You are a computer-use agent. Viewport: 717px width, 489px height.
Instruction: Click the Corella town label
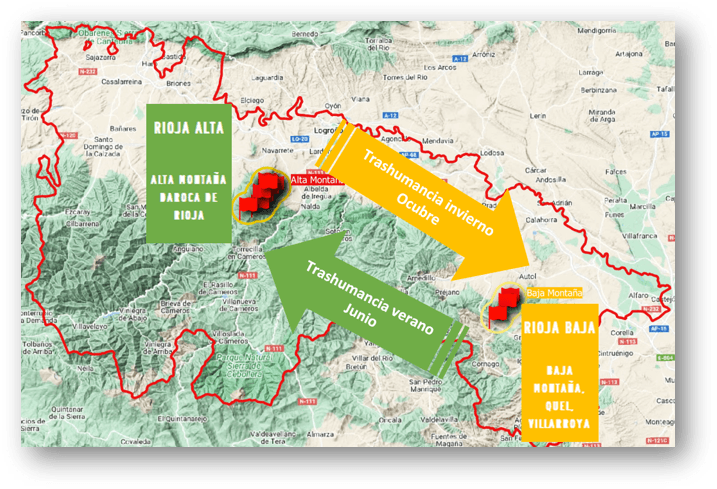pyautogui.click(x=622, y=333)
